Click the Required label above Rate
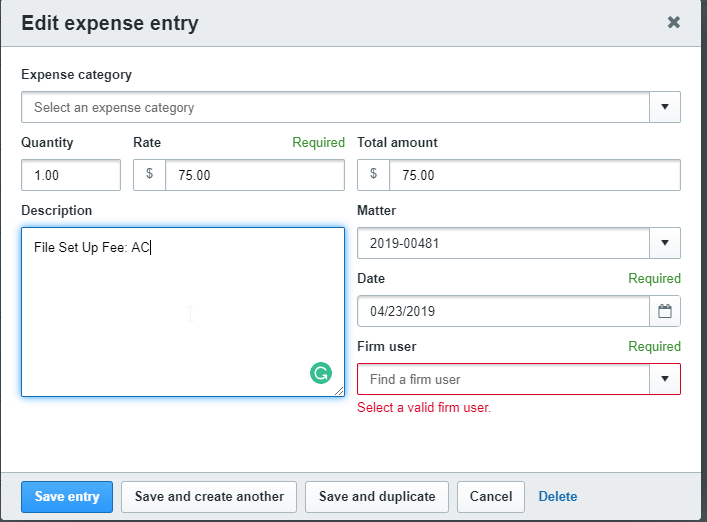Viewport: 707px width, 522px height. [x=318, y=142]
